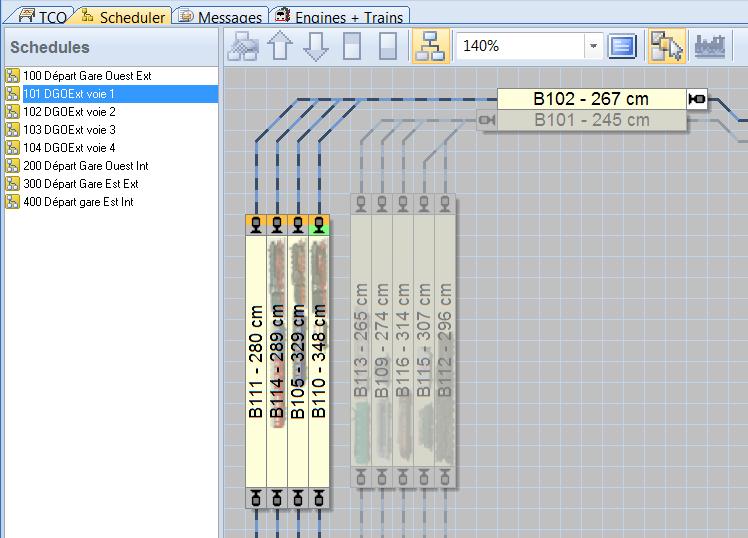Select greyed block B101 - 245 cm
The height and width of the screenshot is (538, 748).
pyautogui.click(x=592, y=120)
